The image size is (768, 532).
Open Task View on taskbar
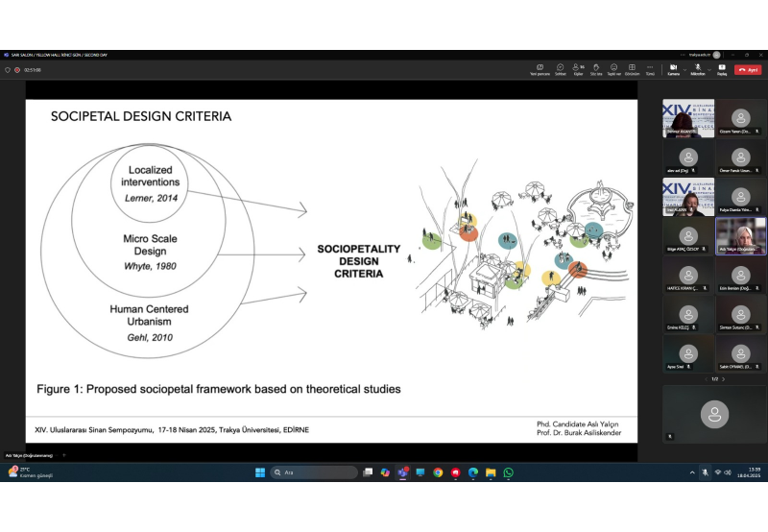point(368,472)
